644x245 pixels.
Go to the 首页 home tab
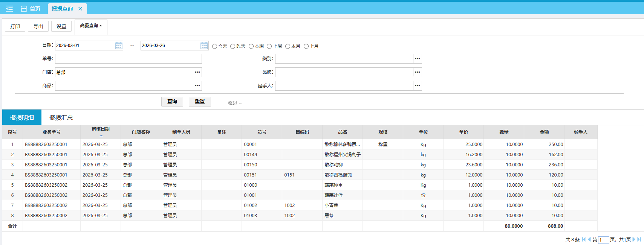31,9
